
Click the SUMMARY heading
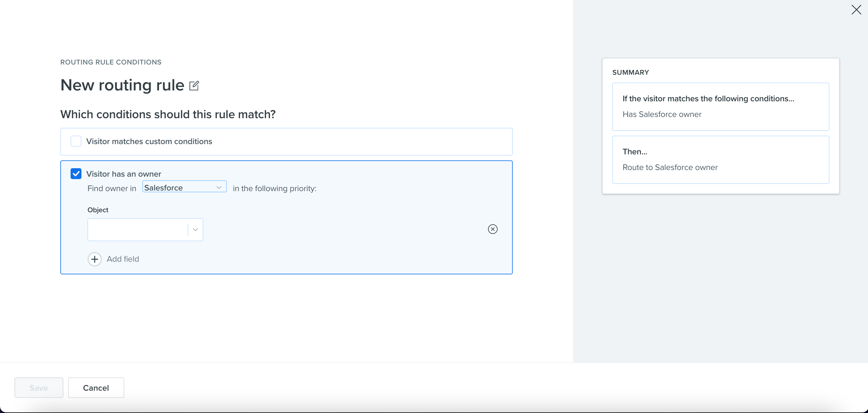click(630, 72)
